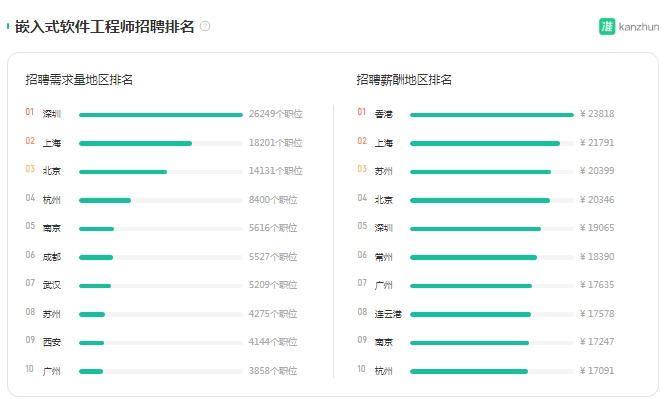The width and height of the screenshot is (671, 399).
Task: Click the green kanzhun logo icon
Action: point(607,27)
